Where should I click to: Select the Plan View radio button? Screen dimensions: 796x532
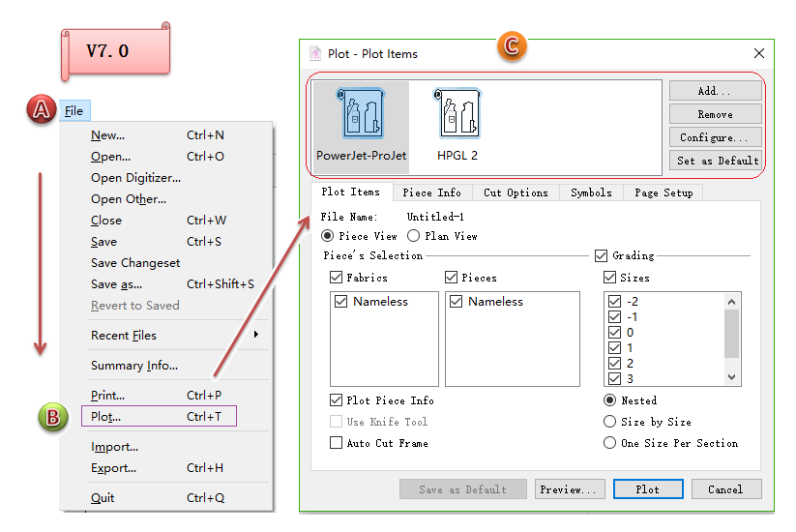coord(414,236)
